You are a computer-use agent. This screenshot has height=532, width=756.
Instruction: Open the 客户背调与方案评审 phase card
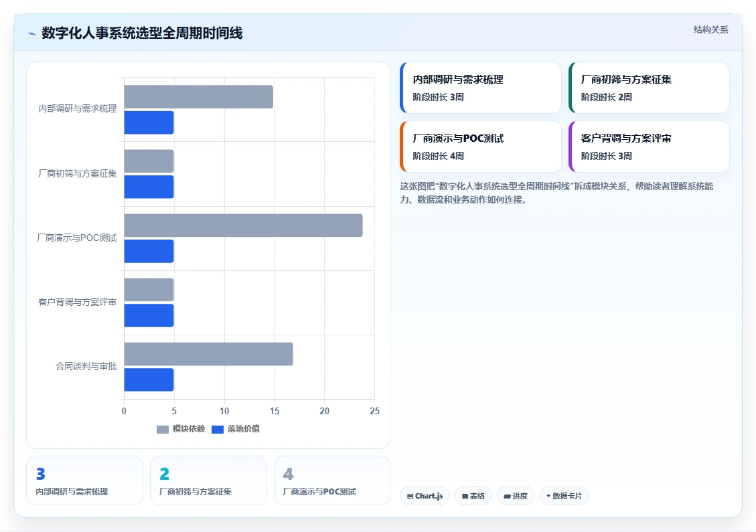pos(649,147)
